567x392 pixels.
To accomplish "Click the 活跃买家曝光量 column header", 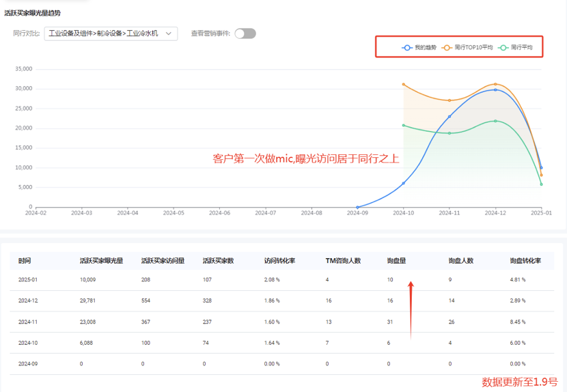I will pyautogui.click(x=102, y=261).
